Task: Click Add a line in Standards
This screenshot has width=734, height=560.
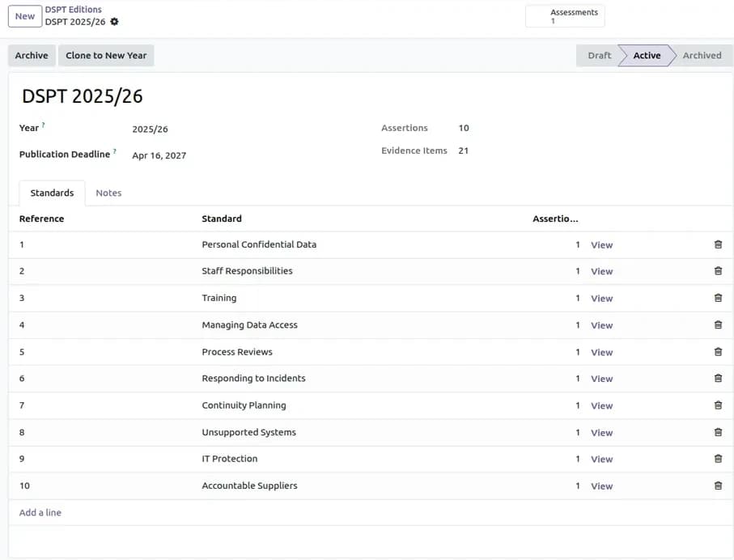Action: coord(40,512)
